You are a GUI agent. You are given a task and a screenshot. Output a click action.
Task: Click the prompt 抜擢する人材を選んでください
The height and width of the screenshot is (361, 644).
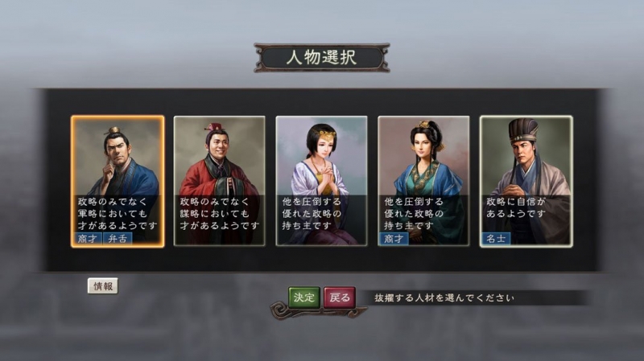[444, 297]
